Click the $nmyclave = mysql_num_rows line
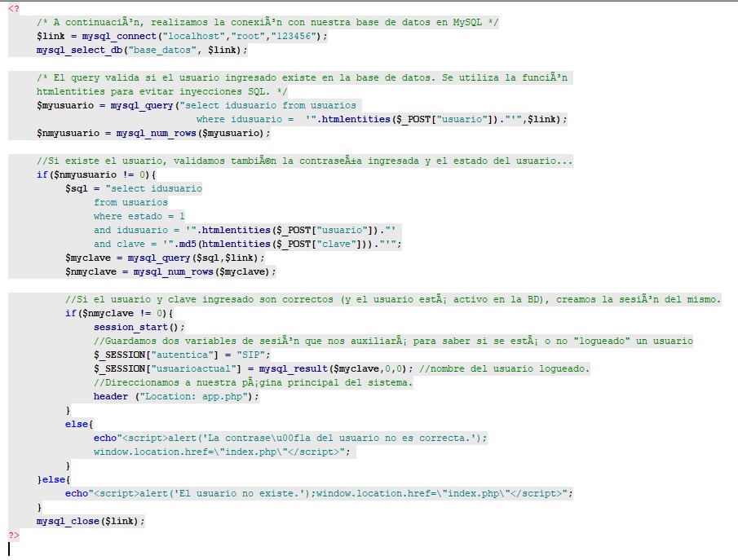 pyautogui.click(x=170, y=271)
